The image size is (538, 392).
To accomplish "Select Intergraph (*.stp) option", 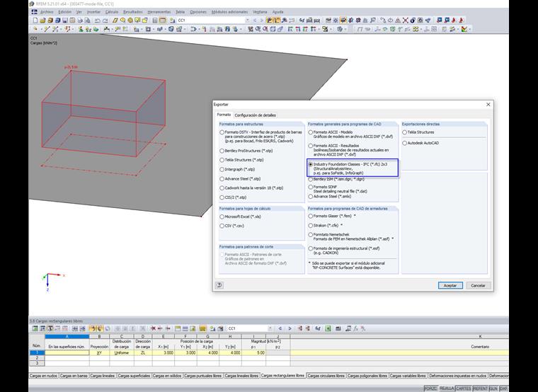I will point(222,169).
